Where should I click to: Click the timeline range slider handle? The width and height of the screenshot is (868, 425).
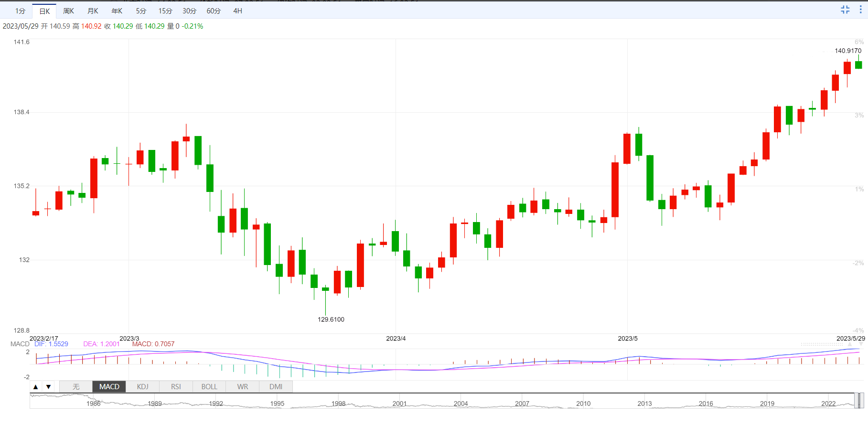858,400
